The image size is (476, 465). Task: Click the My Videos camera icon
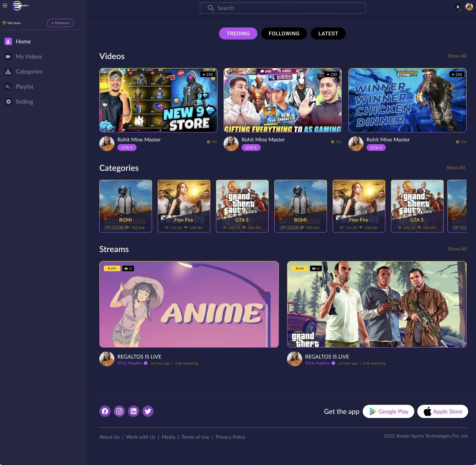(x=8, y=56)
